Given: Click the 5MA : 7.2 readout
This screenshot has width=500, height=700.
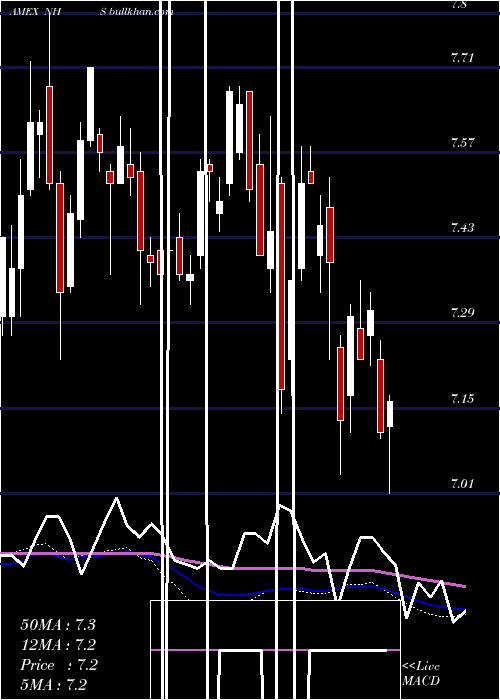Looking at the screenshot, I should (54, 684).
